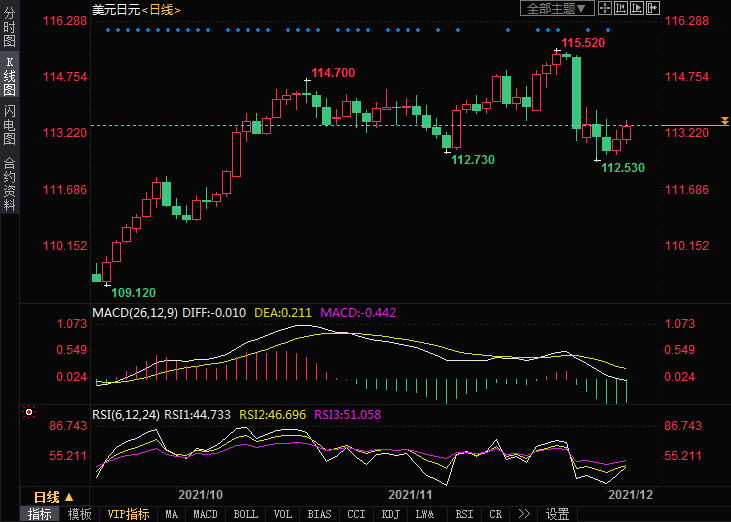This screenshot has height=522, width=731.
Task: Expand the 日线 period selector at bottom left
Action: click(x=54, y=497)
